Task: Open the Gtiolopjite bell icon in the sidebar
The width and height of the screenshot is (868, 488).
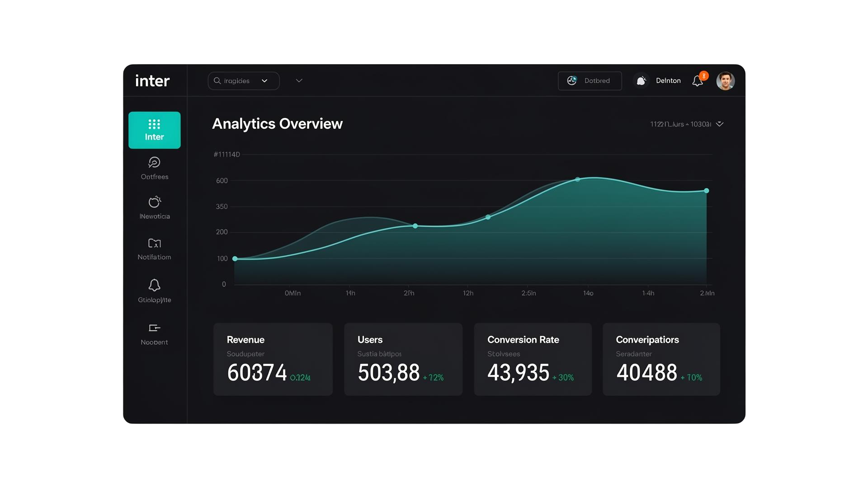Action: tap(154, 285)
